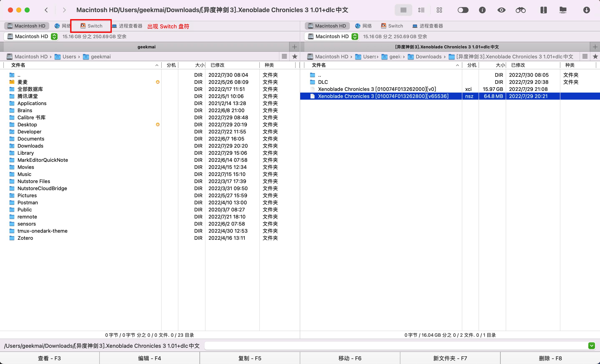Select the Switch drive in left panel
Viewport: 600px width, 364px height.
(91, 26)
